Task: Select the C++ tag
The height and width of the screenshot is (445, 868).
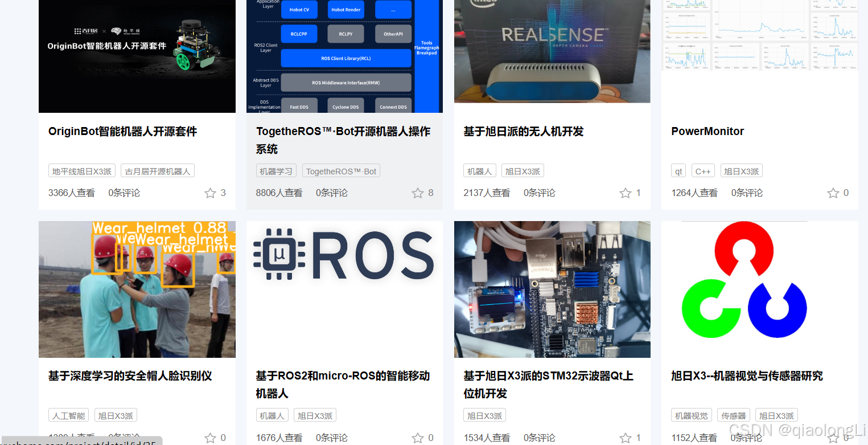Action: (x=703, y=171)
